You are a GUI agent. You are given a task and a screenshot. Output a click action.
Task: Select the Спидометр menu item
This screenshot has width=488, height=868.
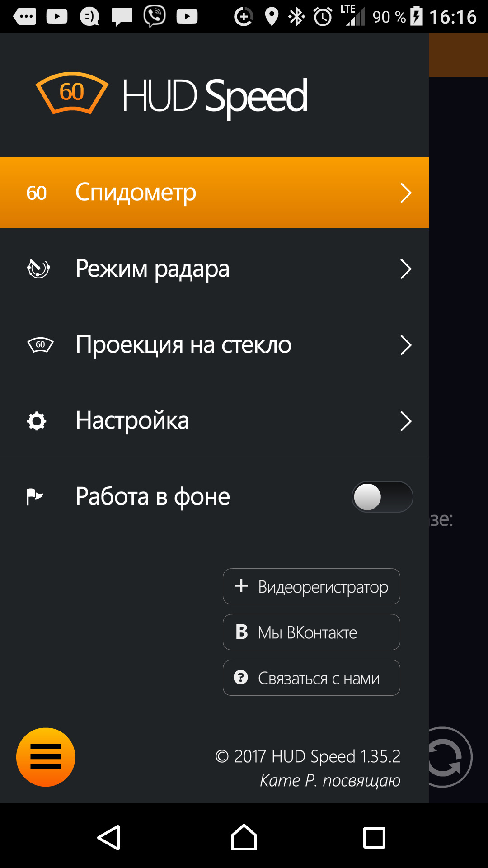click(x=136, y=193)
